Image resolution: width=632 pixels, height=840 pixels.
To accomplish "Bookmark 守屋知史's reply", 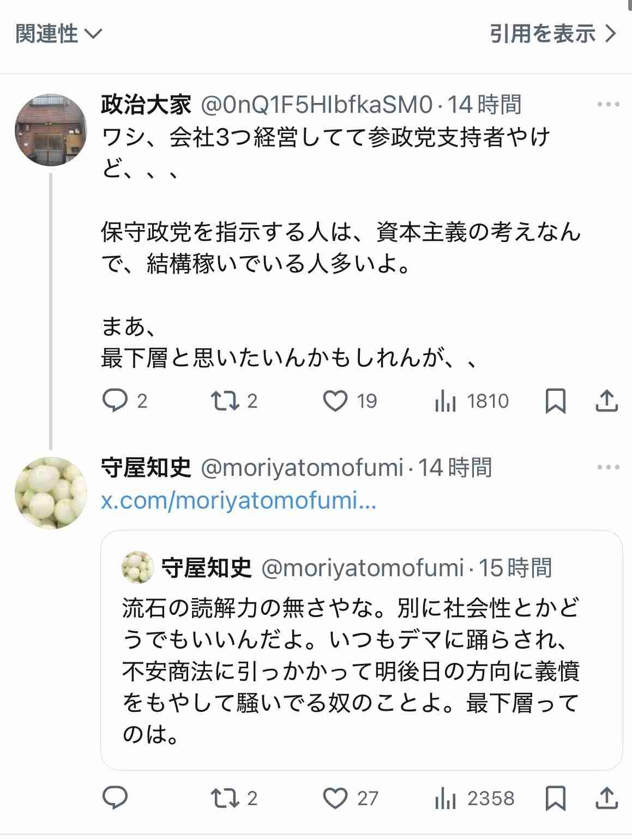I will point(556,799).
